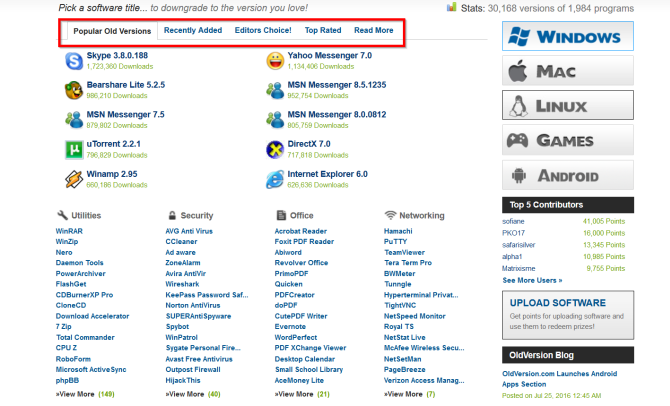The height and width of the screenshot is (406, 670).
Task: Open the Winamp 2.95 link
Action: coord(112,174)
